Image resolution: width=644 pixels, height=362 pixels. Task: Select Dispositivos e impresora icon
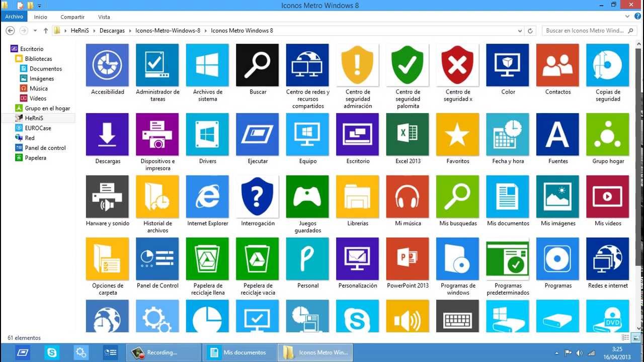click(x=157, y=134)
